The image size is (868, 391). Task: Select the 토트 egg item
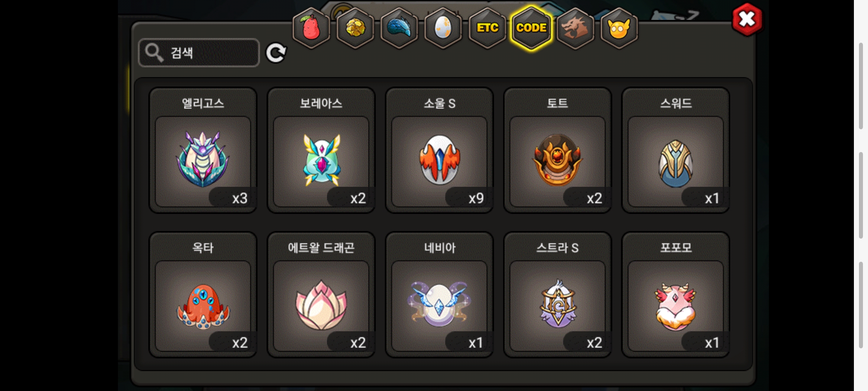point(557,150)
